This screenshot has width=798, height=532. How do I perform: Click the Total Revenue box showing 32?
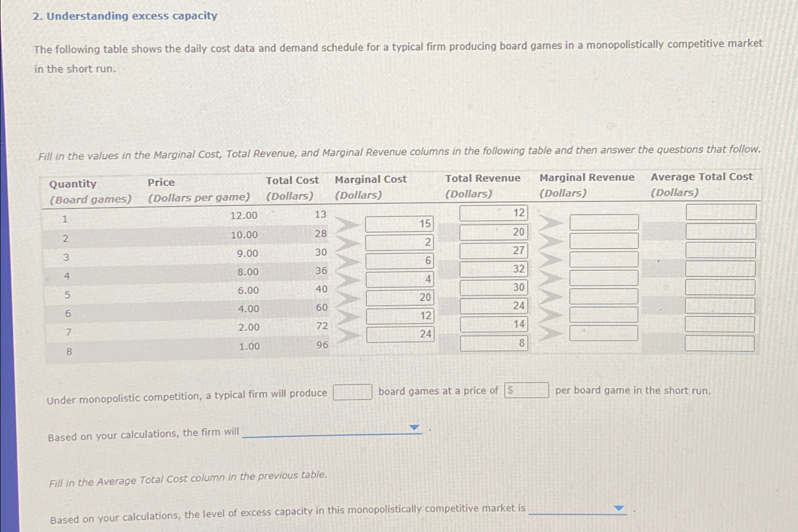(x=494, y=269)
